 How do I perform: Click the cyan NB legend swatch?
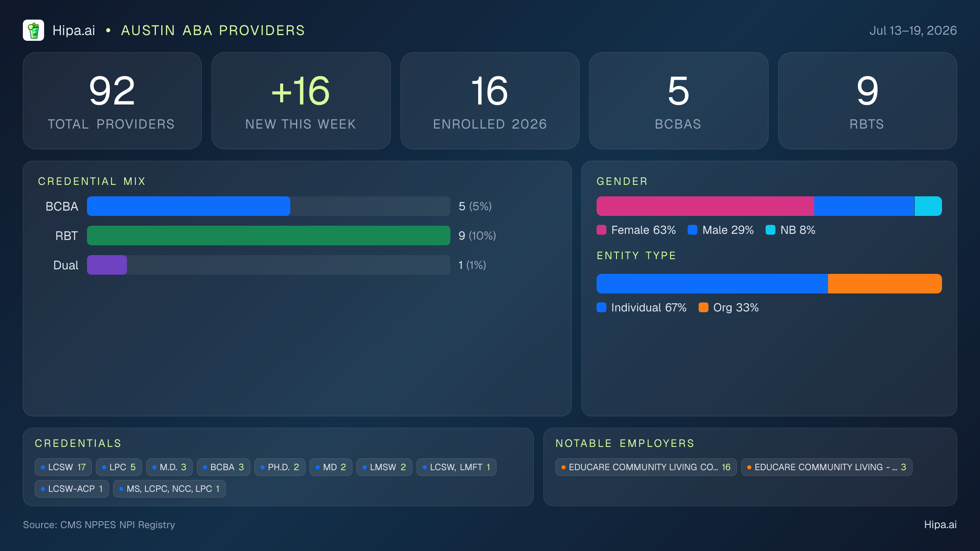pyautogui.click(x=771, y=230)
